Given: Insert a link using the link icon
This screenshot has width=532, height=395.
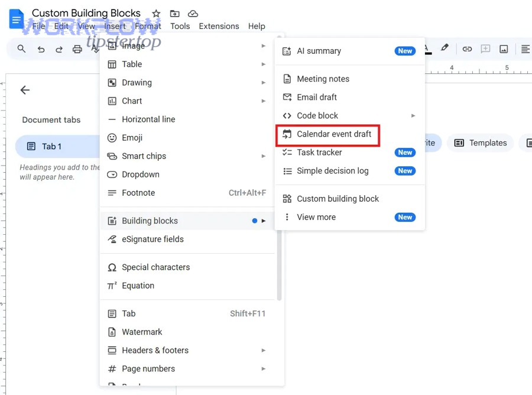Looking at the screenshot, I should (467, 49).
